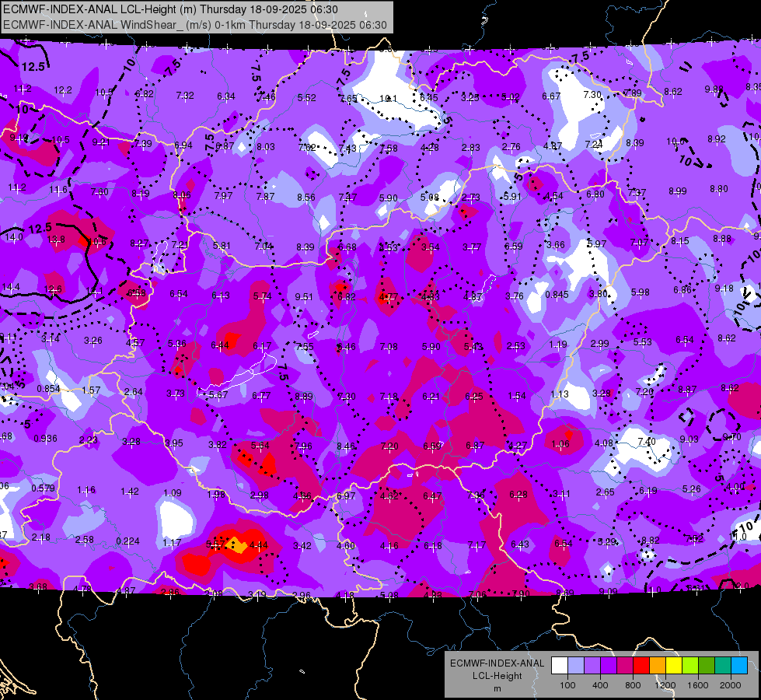Click the wind shear value 2.64

tap(134, 391)
